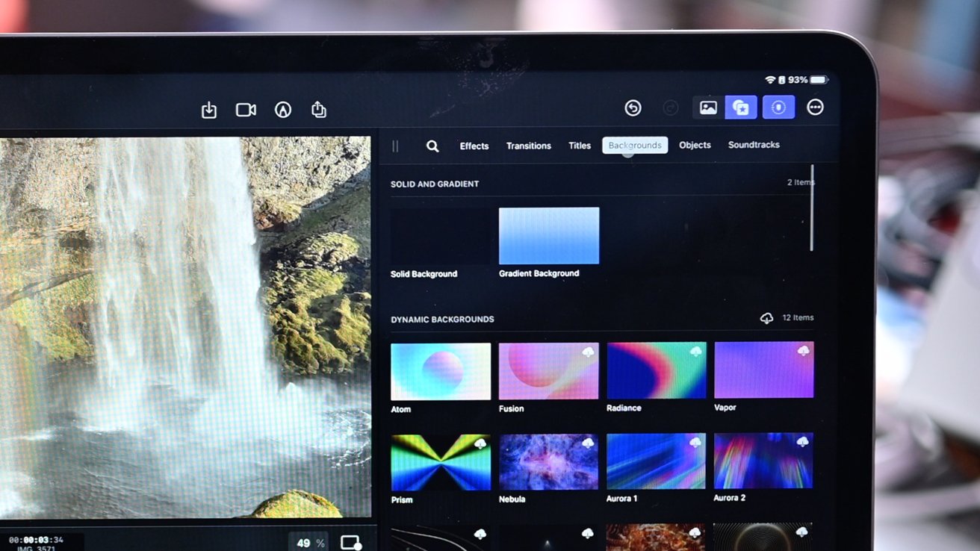The image size is (980, 551).
Task: Open the Soundtracks tab
Action: coord(754,145)
